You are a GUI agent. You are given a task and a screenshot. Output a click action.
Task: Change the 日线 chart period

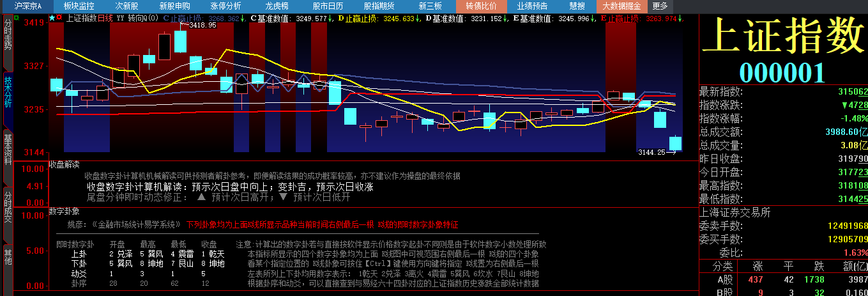pos(105,18)
